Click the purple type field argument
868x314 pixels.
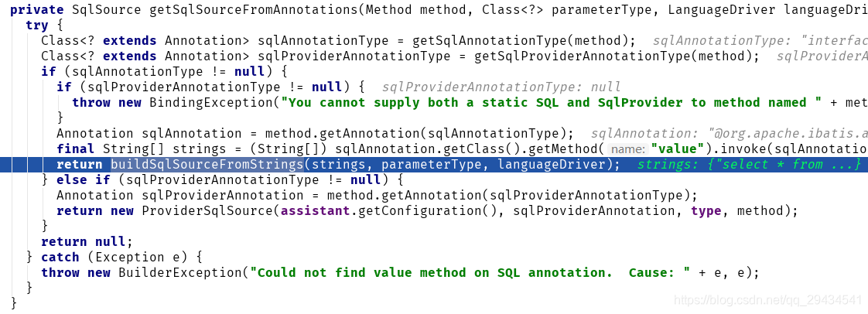click(706, 211)
